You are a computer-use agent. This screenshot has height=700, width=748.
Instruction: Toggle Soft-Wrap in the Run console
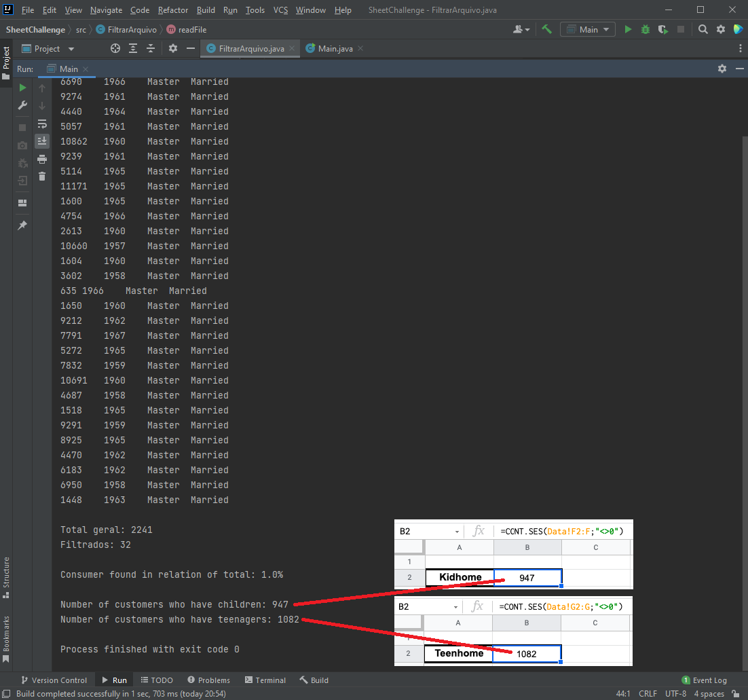pyautogui.click(x=41, y=125)
